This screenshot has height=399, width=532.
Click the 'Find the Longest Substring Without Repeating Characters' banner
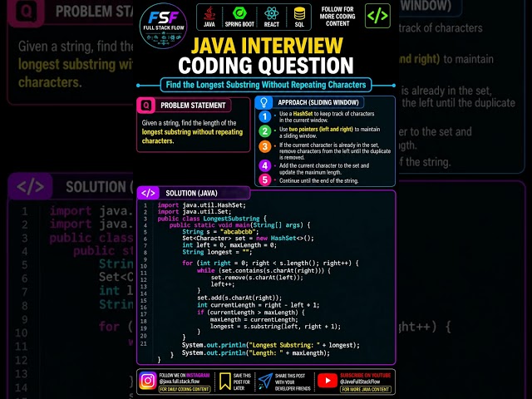266,85
